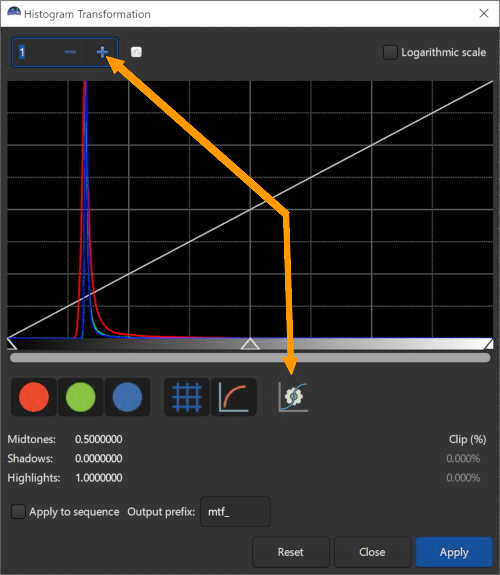
Task: Toggle the transfer curve display
Action: [x=234, y=397]
